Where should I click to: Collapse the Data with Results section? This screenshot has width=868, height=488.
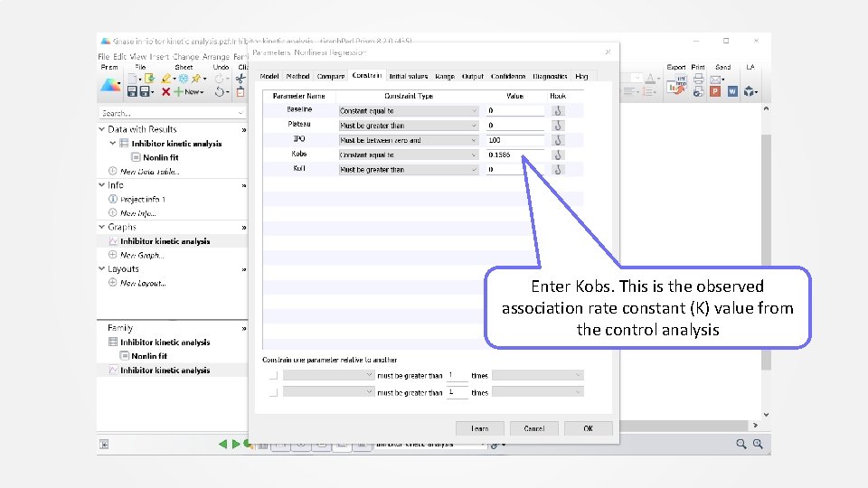tap(102, 129)
